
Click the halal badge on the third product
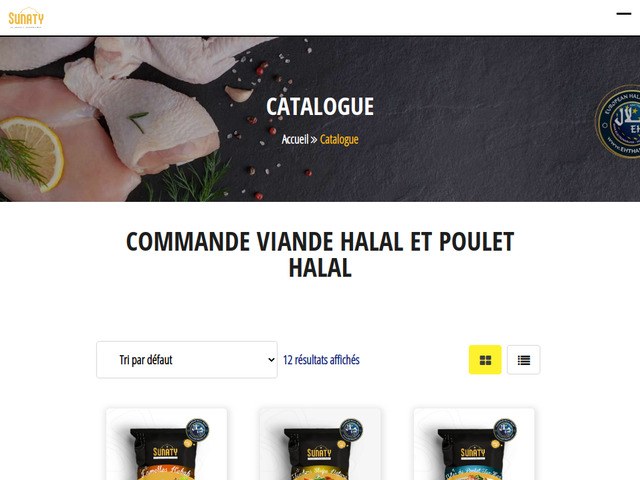pos(505,430)
